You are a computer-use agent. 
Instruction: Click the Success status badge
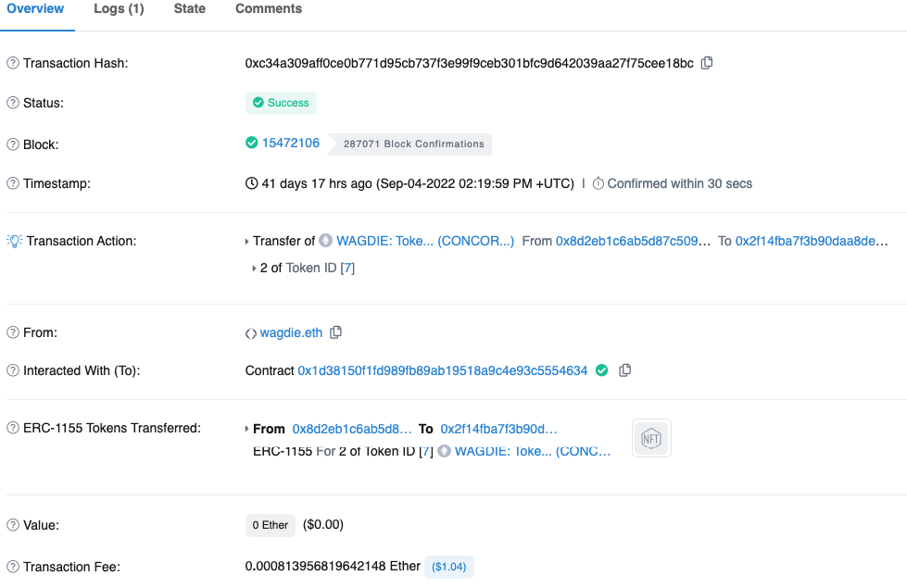281,103
